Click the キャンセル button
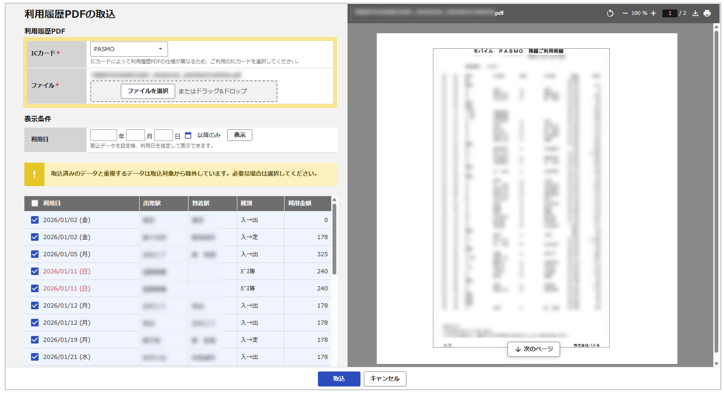The image size is (724, 395). tap(385, 379)
